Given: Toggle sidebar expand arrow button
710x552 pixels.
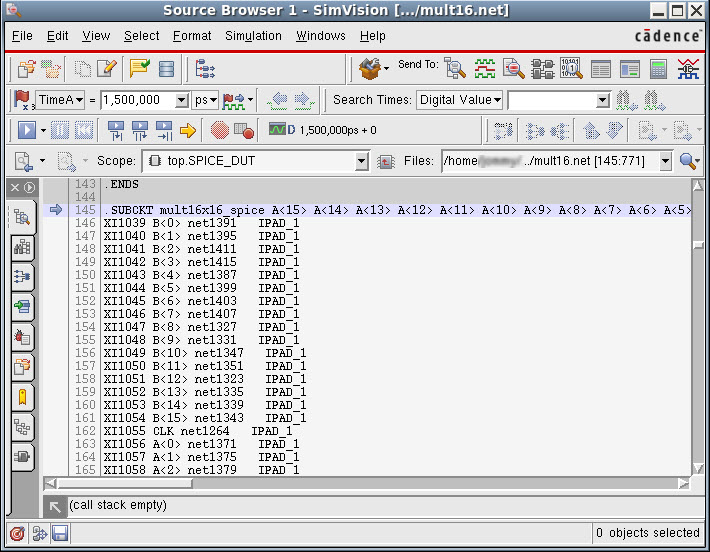Looking at the screenshot, I should pyautogui.click(x=29, y=187).
